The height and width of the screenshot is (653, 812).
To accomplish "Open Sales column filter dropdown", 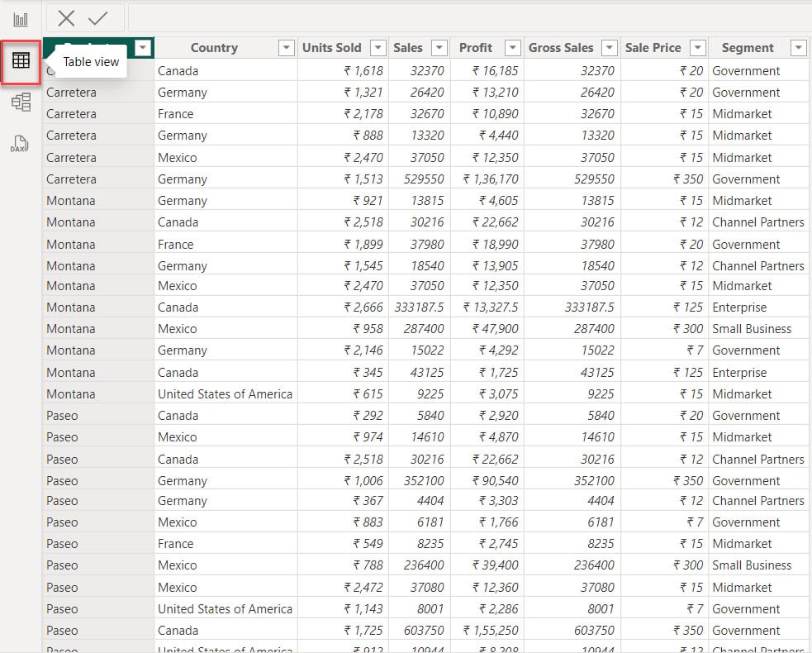I will (439, 48).
